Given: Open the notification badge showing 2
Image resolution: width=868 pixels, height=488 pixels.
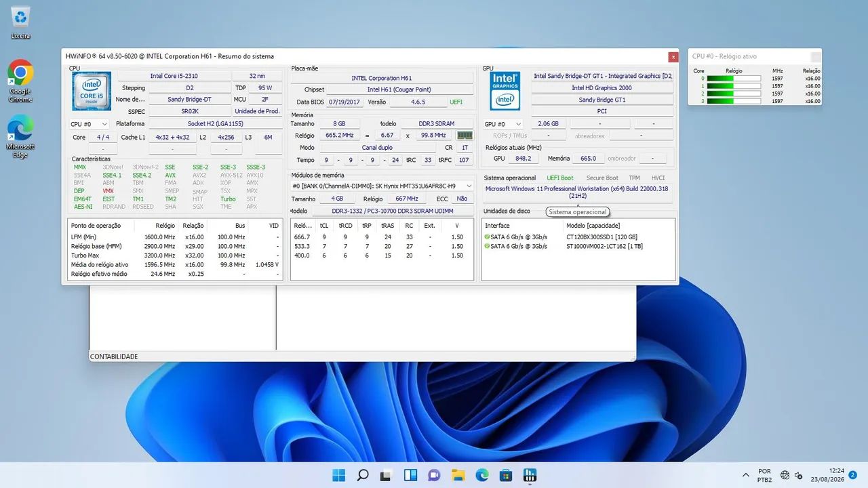Looking at the screenshot, I should tap(852, 475).
